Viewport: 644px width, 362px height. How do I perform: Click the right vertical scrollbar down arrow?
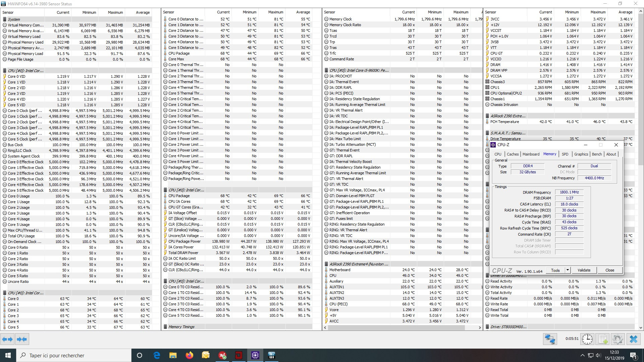coord(641,328)
